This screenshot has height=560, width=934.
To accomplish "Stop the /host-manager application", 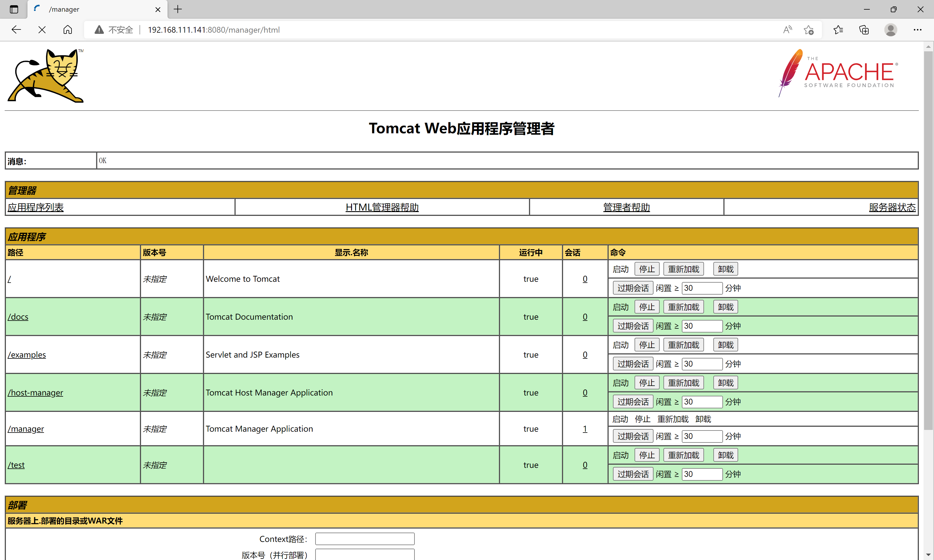I will pos(647,383).
